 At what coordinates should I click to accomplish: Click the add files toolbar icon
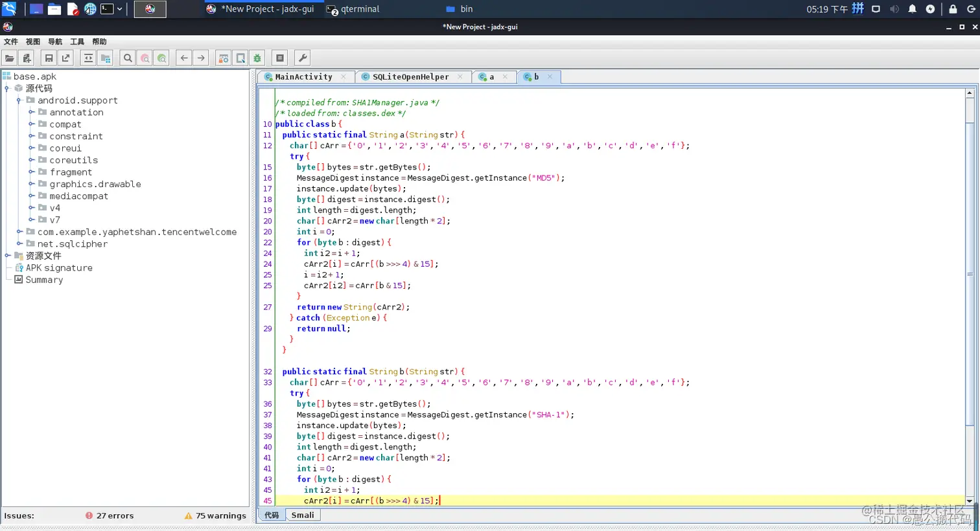tap(27, 58)
